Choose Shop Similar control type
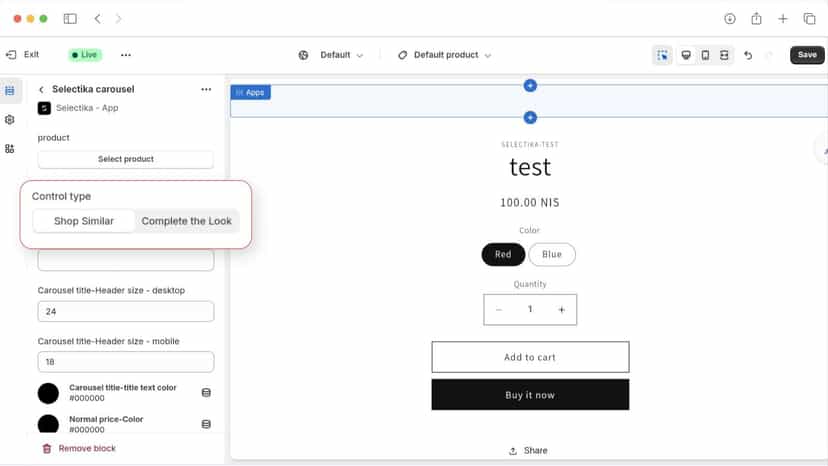This screenshot has height=466, width=828. pos(83,221)
